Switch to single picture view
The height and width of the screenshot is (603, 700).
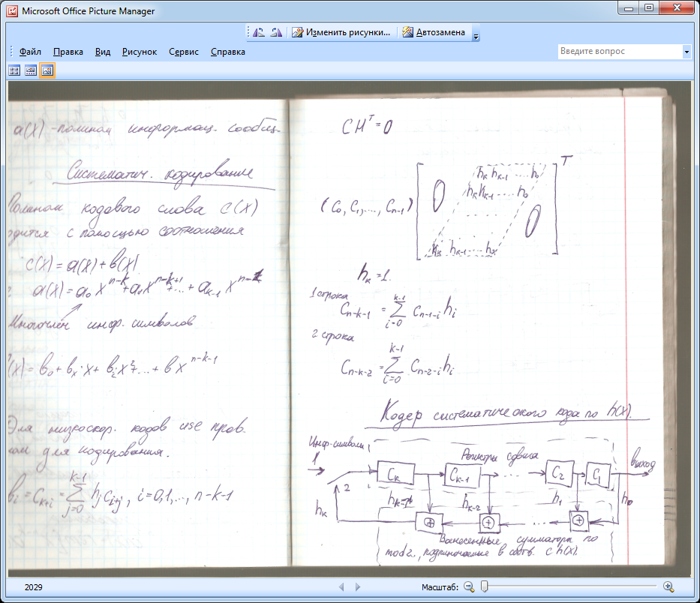[x=47, y=70]
